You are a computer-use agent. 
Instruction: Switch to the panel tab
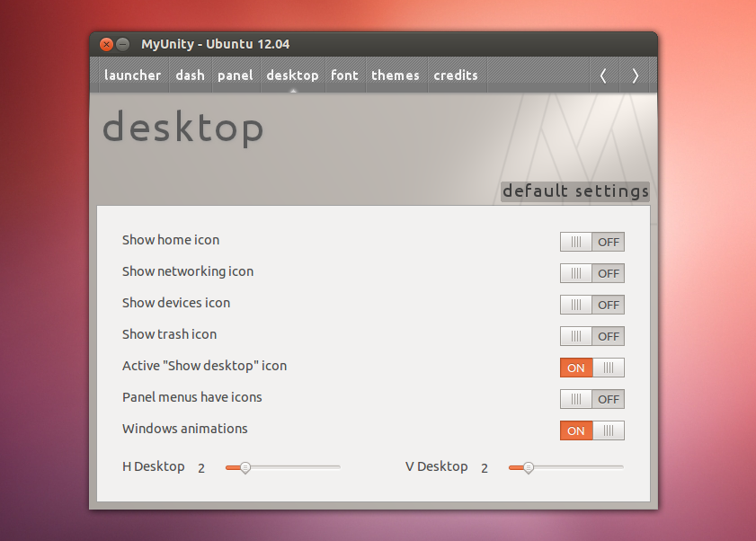coord(236,75)
